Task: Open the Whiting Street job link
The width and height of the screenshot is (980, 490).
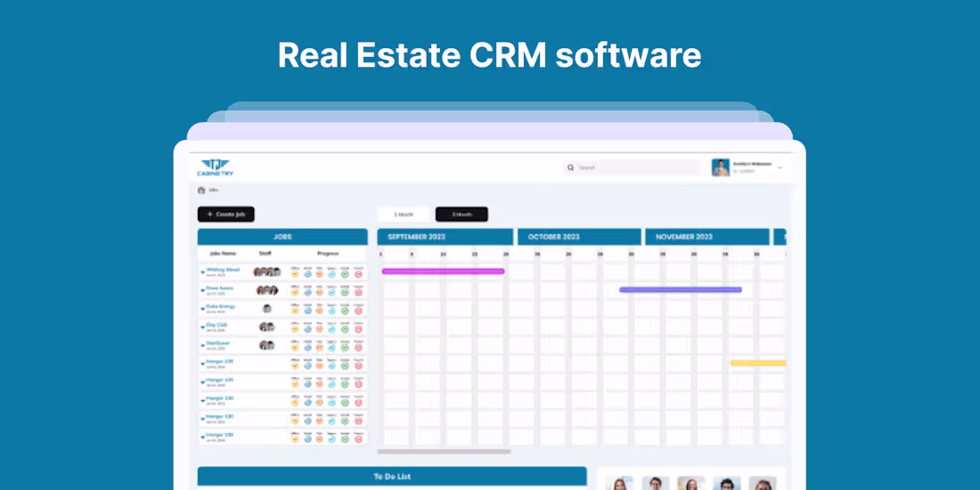Action: click(x=223, y=270)
